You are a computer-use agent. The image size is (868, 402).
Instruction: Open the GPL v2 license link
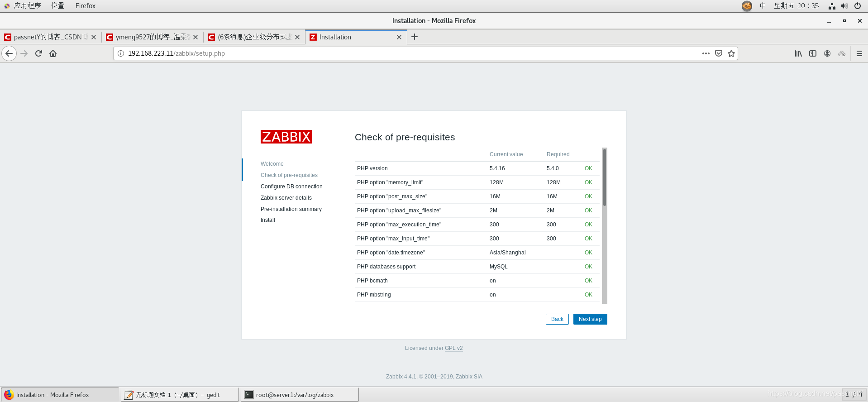pyautogui.click(x=453, y=348)
